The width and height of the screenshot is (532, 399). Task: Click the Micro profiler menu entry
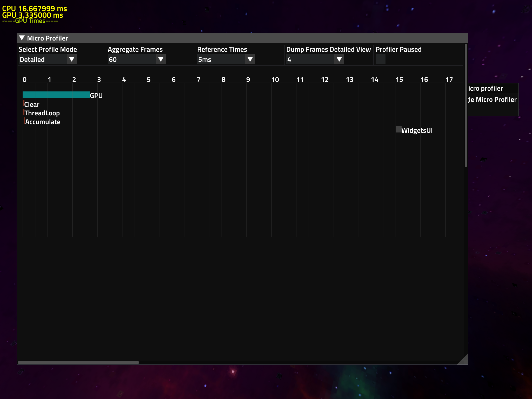point(485,89)
